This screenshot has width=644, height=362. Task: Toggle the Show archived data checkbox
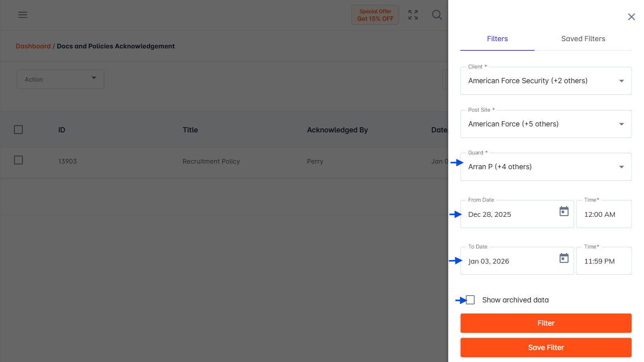pos(470,300)
